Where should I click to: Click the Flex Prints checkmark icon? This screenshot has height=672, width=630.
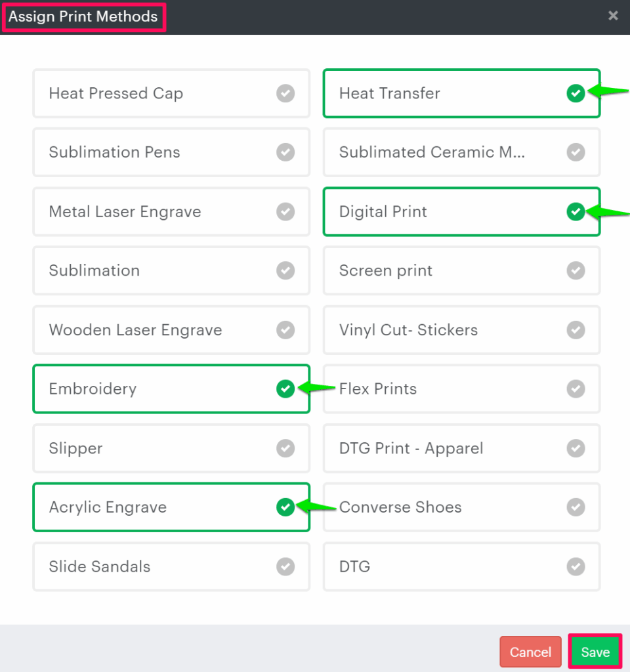point(576,389)
